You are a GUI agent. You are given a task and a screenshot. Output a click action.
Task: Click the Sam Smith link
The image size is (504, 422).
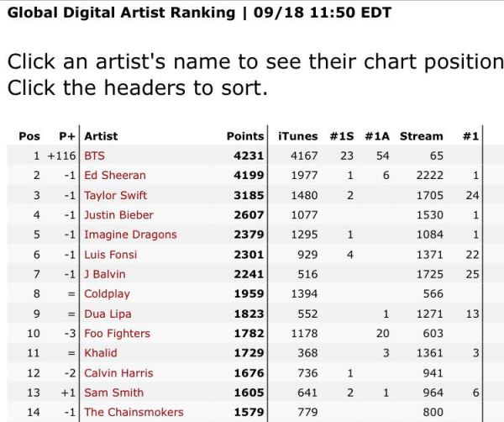click(x=113, y=393)
